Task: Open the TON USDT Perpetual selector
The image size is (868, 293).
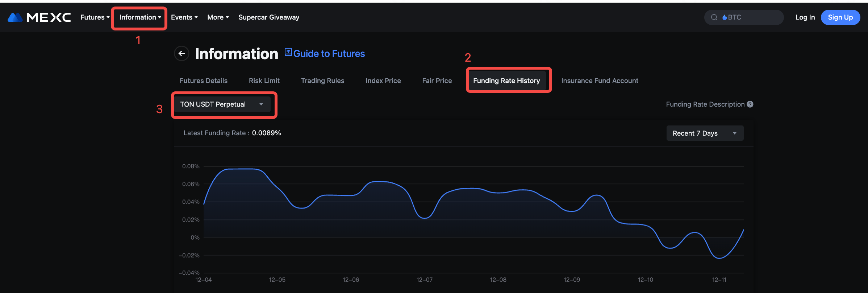Action: tap(222, 104)
